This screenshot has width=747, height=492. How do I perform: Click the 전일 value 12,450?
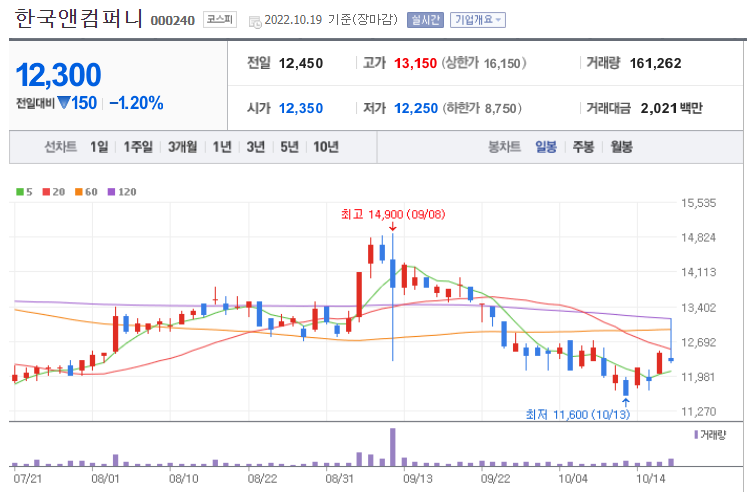tap(301, 63)
